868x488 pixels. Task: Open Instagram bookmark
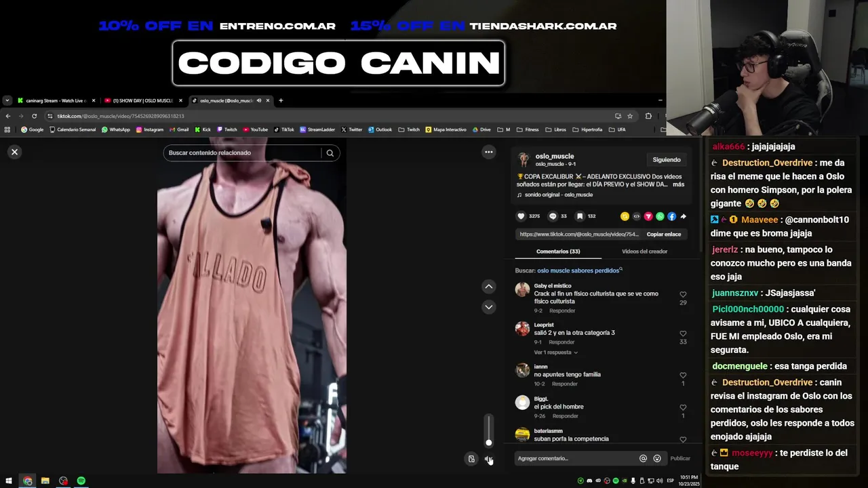[x=149, y=129]
